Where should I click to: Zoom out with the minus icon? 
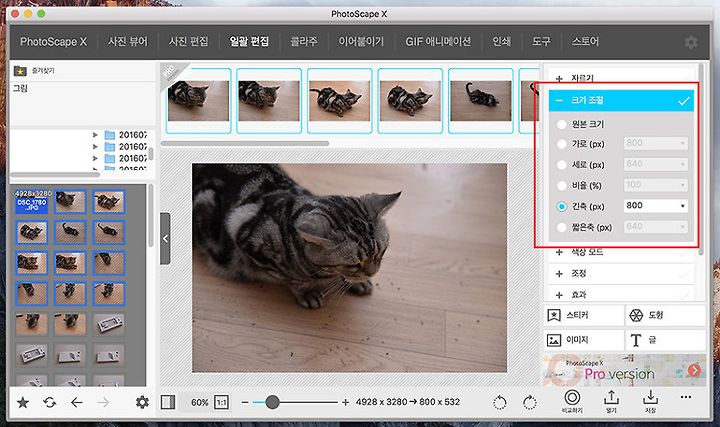245,403
